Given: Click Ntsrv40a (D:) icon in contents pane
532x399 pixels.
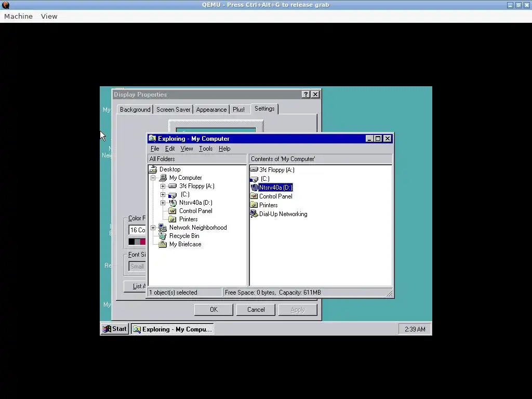Looking at the screenshot, I should tap(254, 187).
